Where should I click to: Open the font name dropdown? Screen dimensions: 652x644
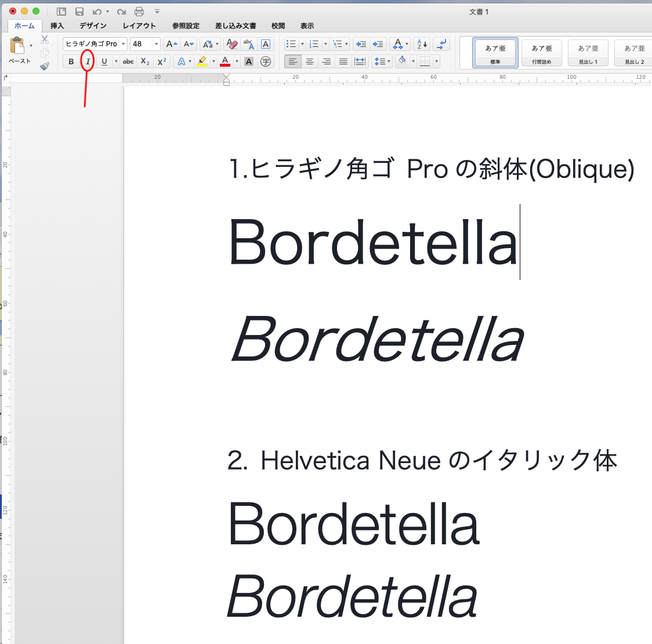pos(123,43)
